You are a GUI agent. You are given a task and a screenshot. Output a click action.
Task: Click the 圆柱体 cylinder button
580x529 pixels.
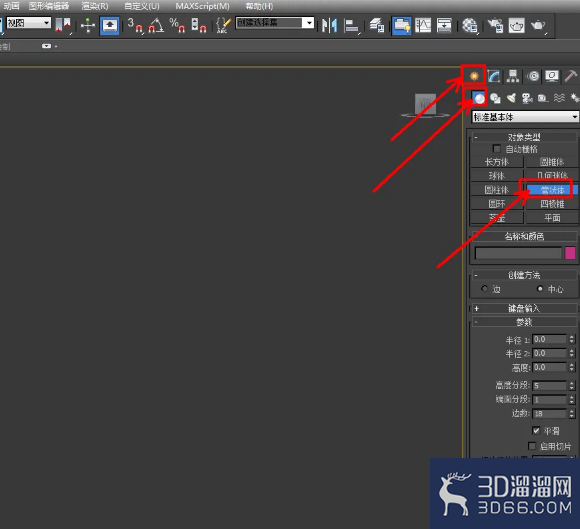pyautogui.click(x=497, y=190)
